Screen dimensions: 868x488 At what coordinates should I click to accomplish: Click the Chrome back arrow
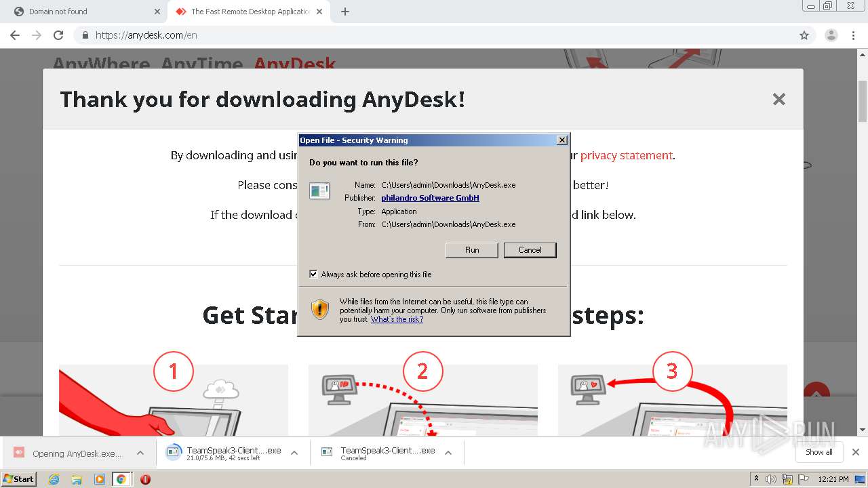(x=15, y=35)
